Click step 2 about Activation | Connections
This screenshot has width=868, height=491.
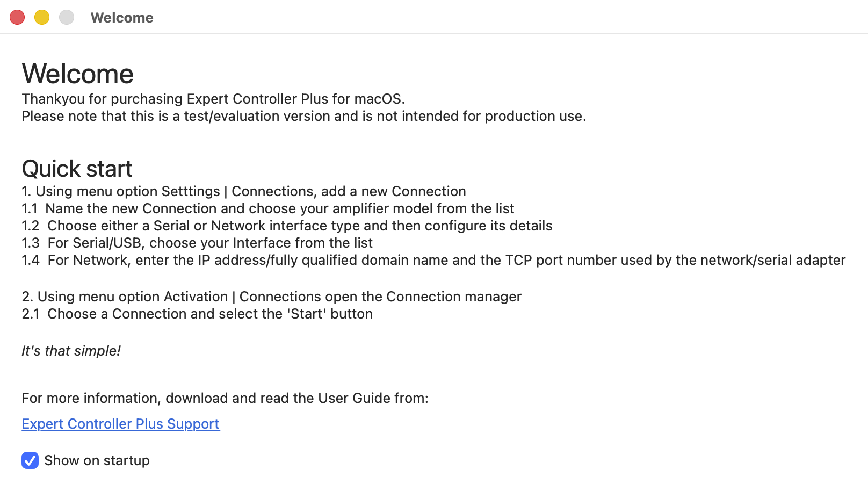coord(271,297)
